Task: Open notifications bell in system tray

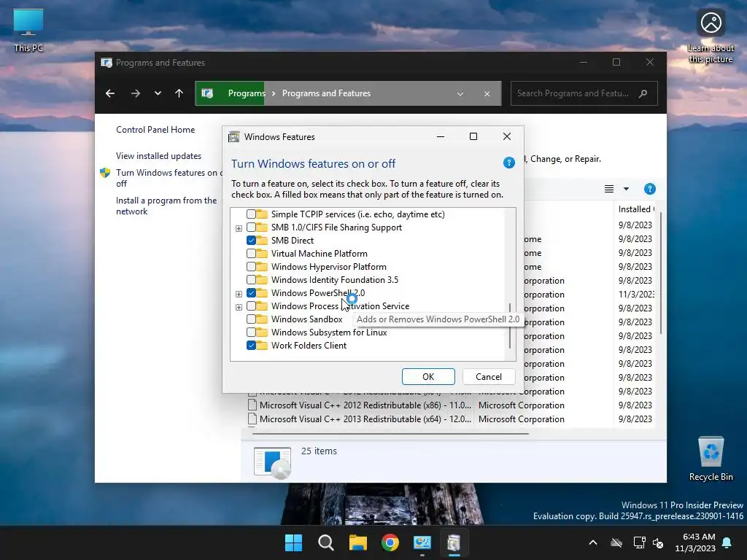Action: tap(727, 542)
